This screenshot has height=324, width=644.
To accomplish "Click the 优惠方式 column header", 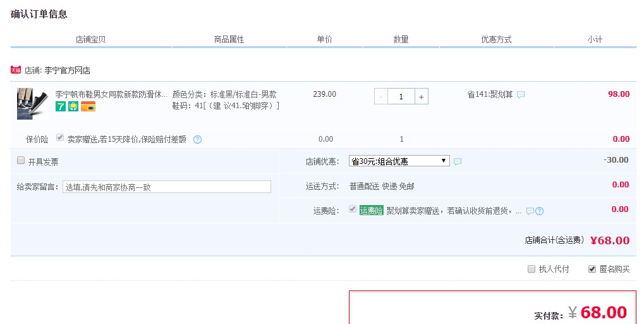I will click(x=497, y=39).
